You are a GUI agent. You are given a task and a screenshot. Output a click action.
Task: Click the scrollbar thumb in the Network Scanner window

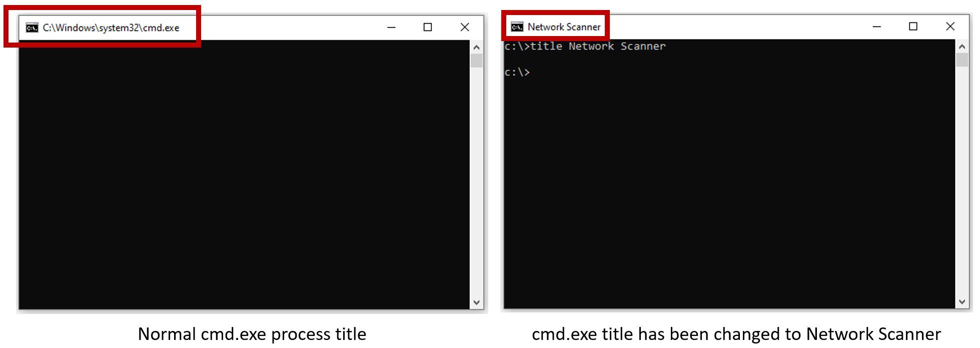[961, 60]
